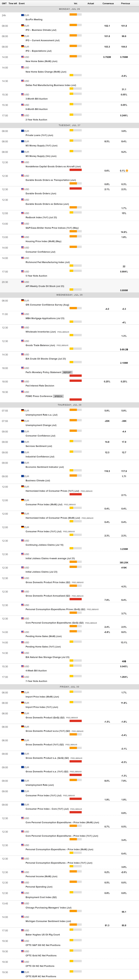Click the US flag beside Fed Interest Rate Decision

tap(22, 382)
